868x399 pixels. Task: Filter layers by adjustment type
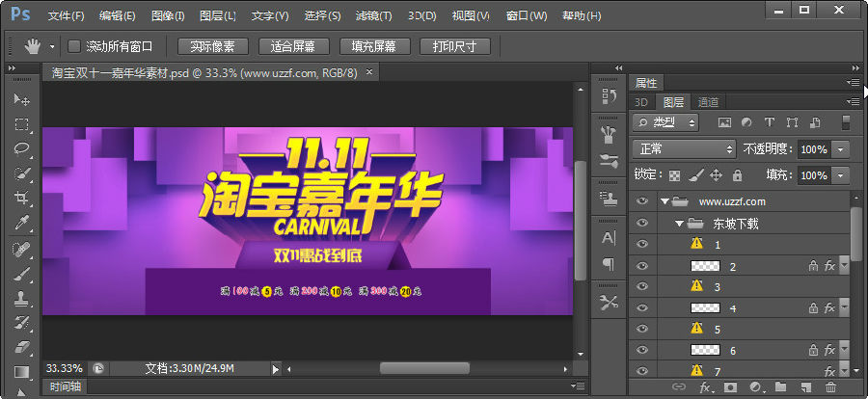pos(746,122)
